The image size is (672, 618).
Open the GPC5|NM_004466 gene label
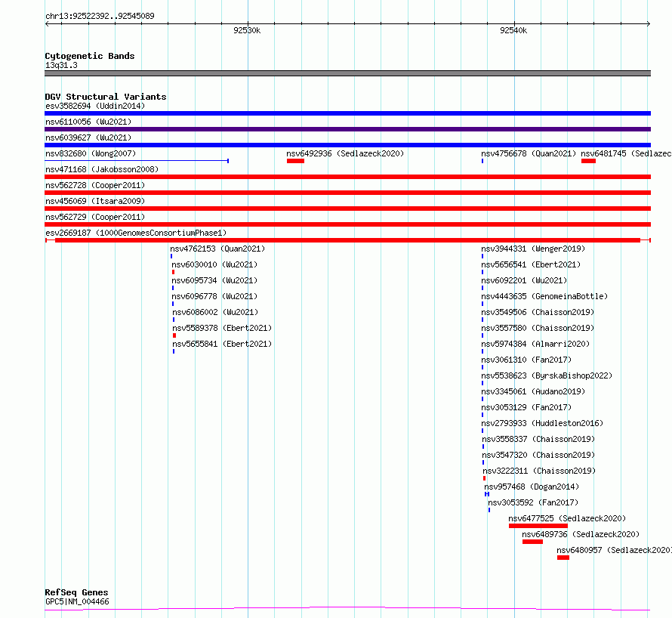click(77, 601)
